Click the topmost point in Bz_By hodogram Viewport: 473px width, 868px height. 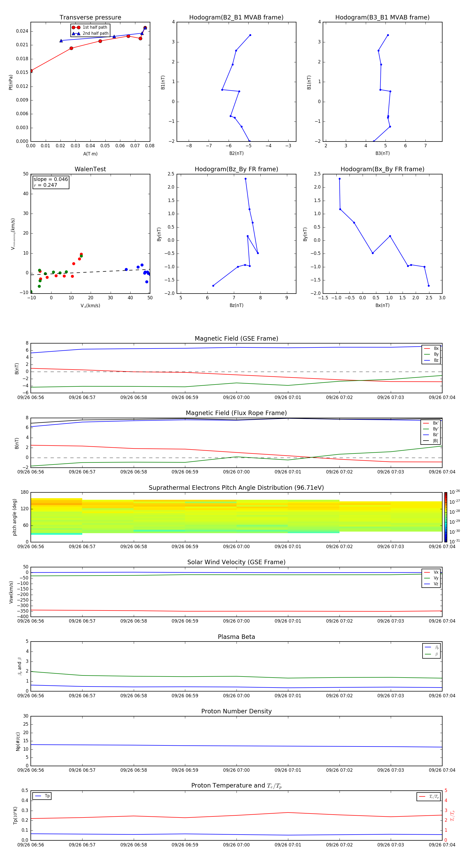[245, 179]
